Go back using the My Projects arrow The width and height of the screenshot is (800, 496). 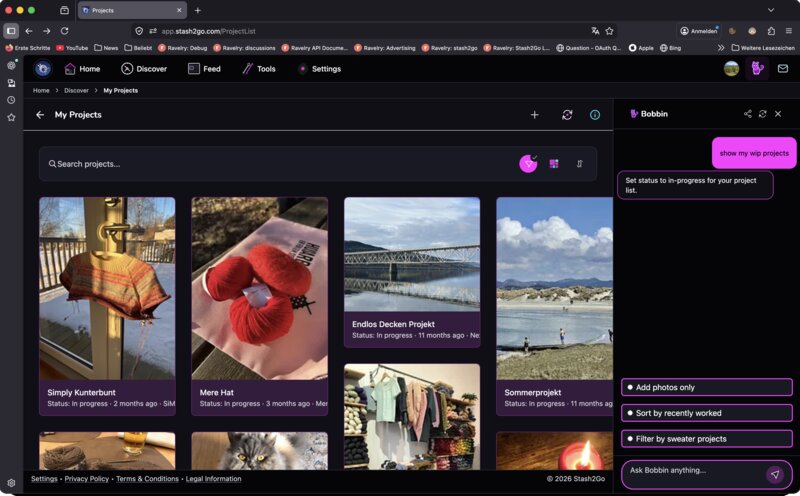pyautogui.click(x=40, y=115)
